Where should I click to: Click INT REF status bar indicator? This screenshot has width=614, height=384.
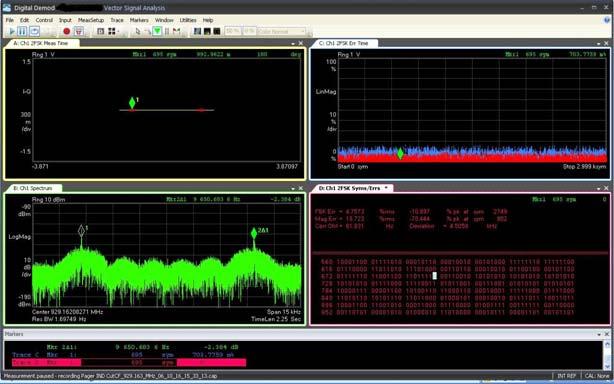click(x=566, y=376)
